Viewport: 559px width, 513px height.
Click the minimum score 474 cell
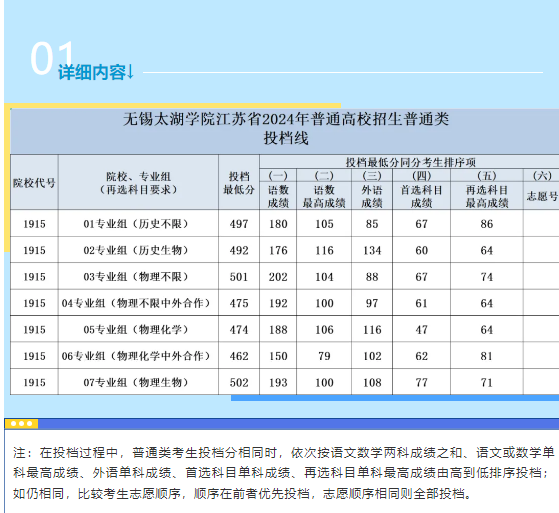click(x=239, y=329)
